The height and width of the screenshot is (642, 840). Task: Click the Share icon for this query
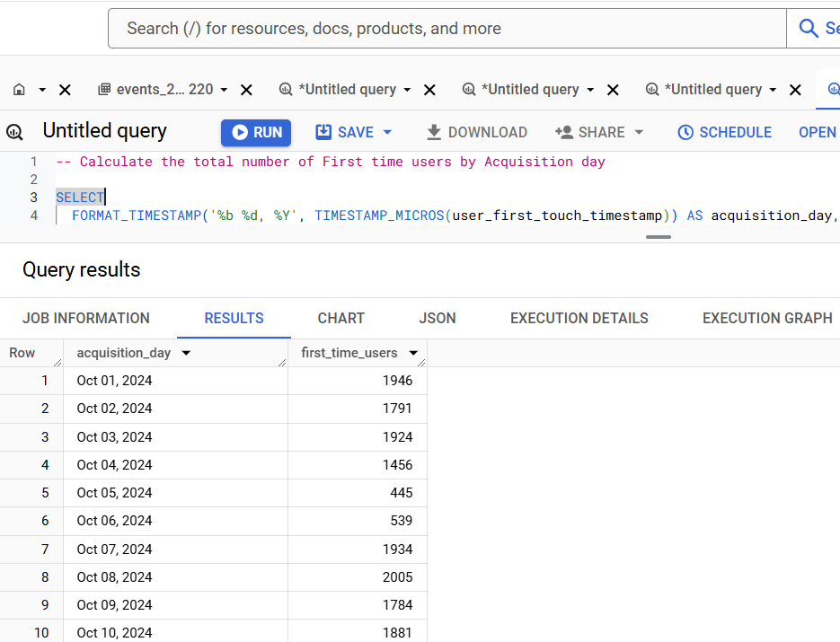coord(565,132)
